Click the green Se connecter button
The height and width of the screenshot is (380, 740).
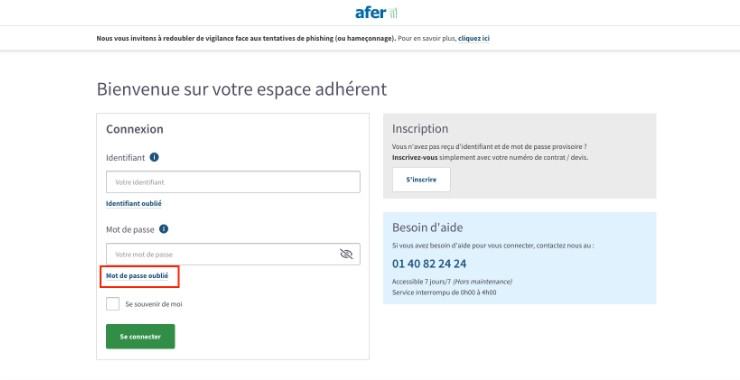point(140,337)
